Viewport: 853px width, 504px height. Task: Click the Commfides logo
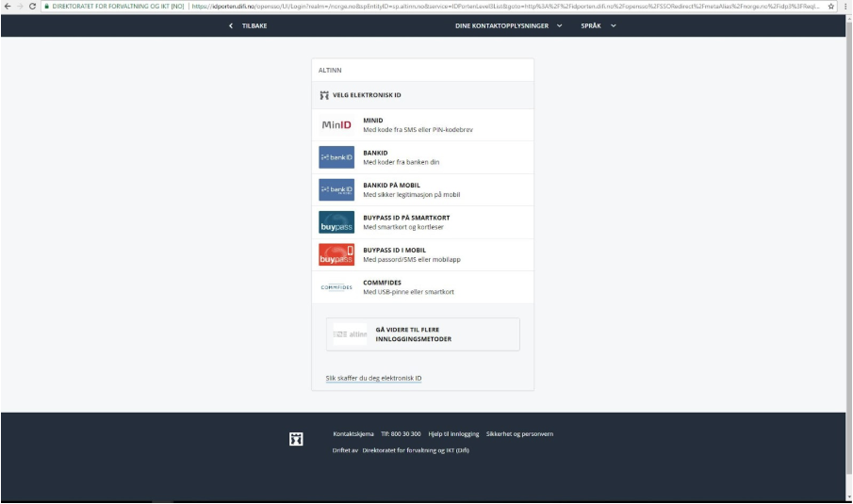(x=336, y=287)
